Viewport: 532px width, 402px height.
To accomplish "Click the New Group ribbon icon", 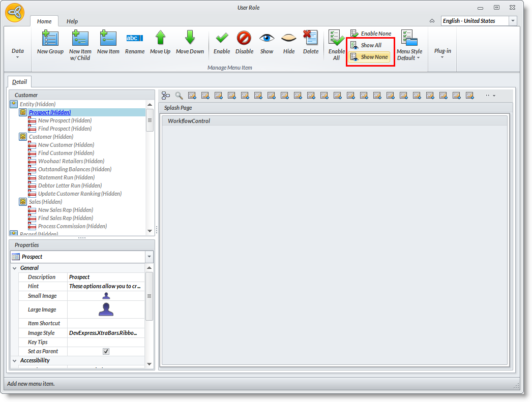I will (x=50, y=39).
